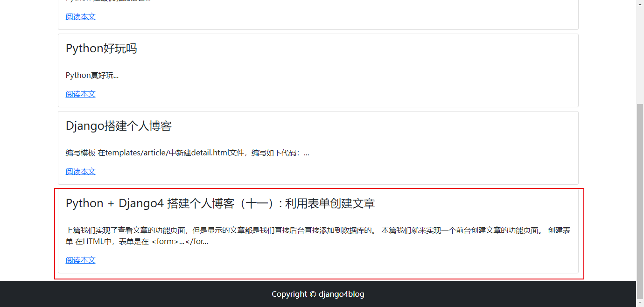Click the partially visible top card's 阅读本文 link
The image size is (644, 307).
(x=80, y=16)
